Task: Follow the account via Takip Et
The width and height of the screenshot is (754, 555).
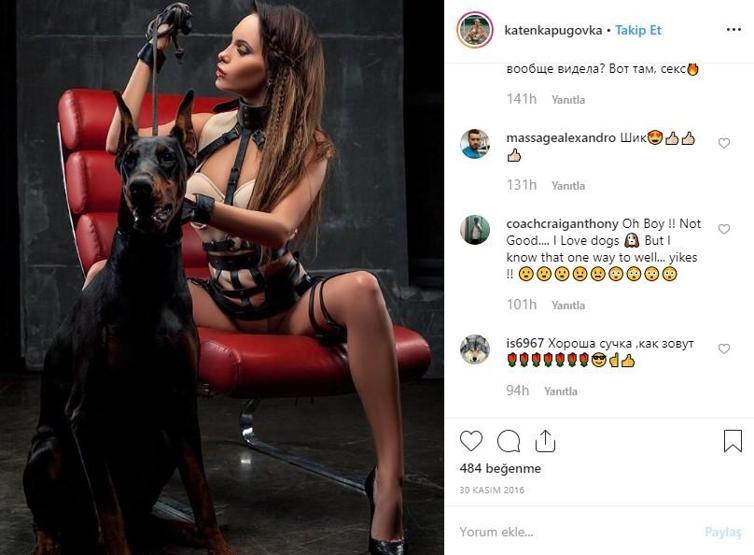Action: click(638, 30)
